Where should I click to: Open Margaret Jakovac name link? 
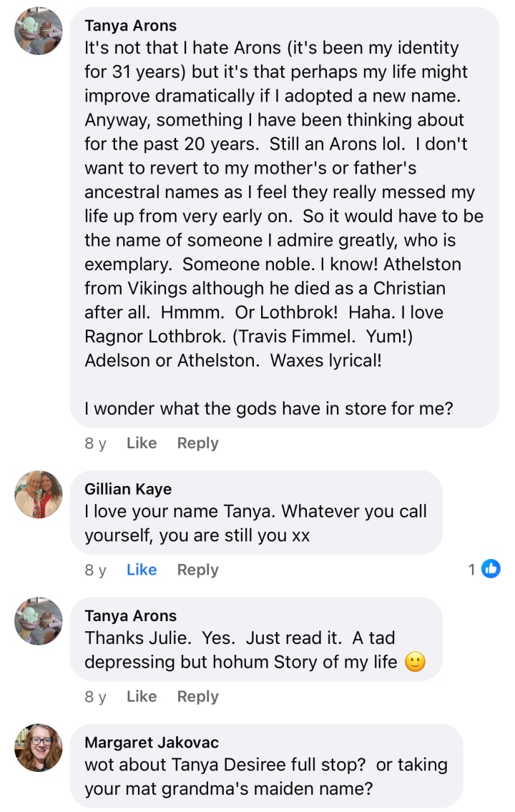[x=151, y=743]
